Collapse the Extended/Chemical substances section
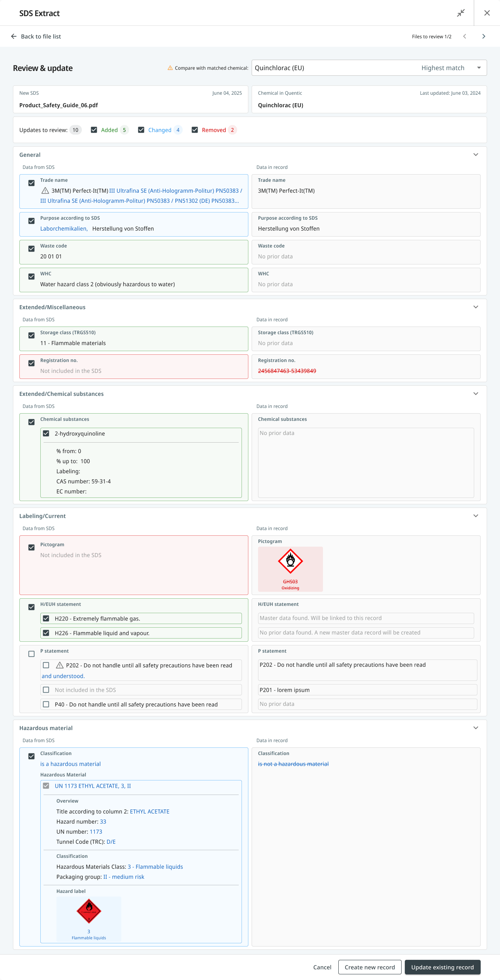 pos(476,394)
